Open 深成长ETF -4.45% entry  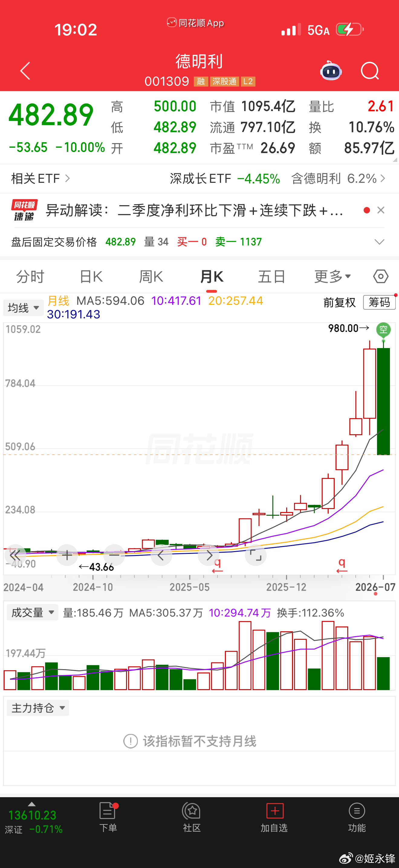[225, 179]
